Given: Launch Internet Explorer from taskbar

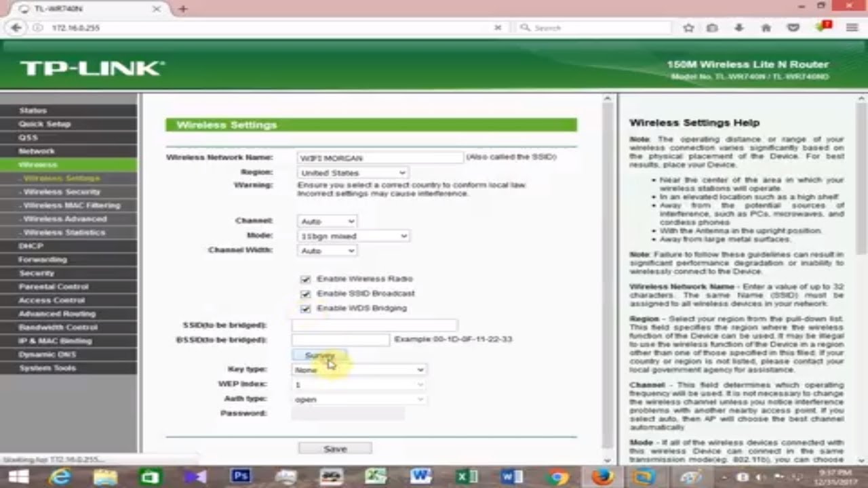Looking at the screenshot, I should pyautogui.click(x=60, y=477).
